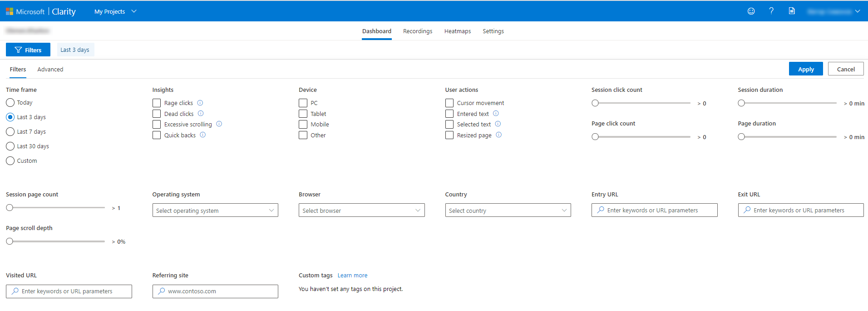The height and width of the screenshot is (311, 868).
Task: Click the Page scroll depth slider handle
Action: (10, 241)
